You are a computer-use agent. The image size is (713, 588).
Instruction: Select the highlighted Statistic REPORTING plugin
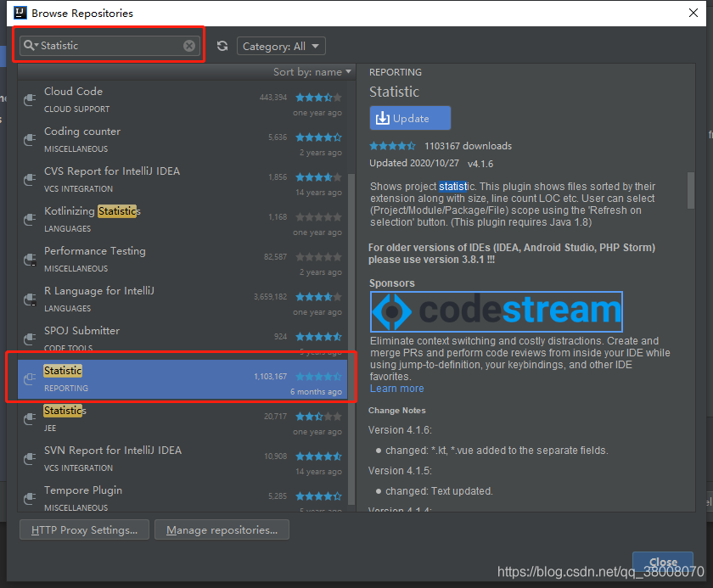[x=182, y=379]
